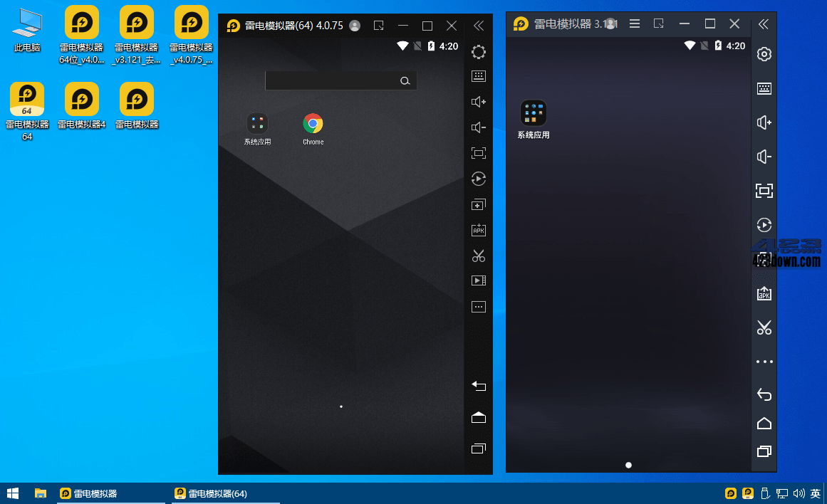
Task: Open hamburger menu in right emulator title bar
Action: (634, 24)
